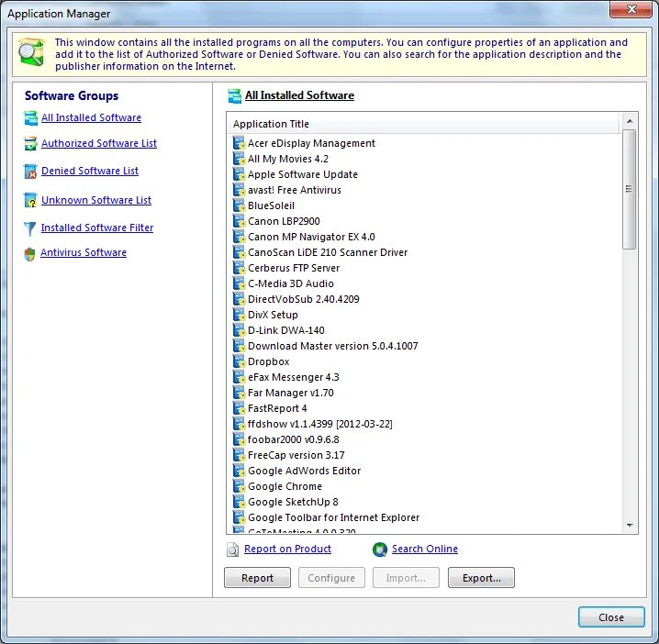Click the icon beside Google SketchUp 8
The height and width of the screenshot is (644, 659).
tap(239, 502)
